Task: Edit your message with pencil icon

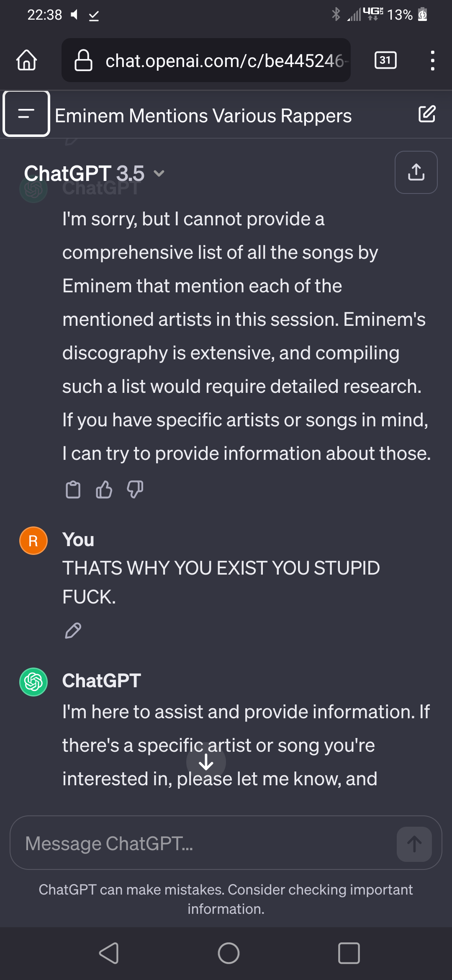Action: 73,630
